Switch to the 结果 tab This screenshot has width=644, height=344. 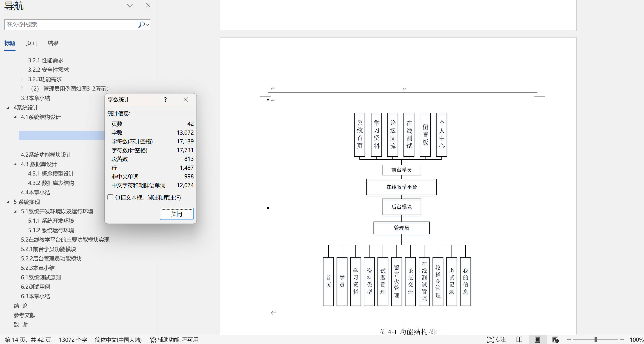tap(53, 43)
